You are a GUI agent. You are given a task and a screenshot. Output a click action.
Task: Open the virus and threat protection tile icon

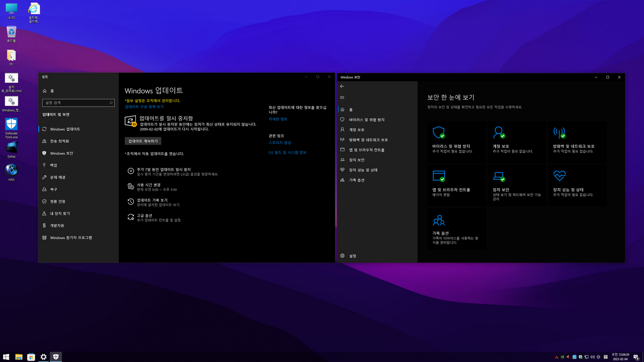click(438, 133)
